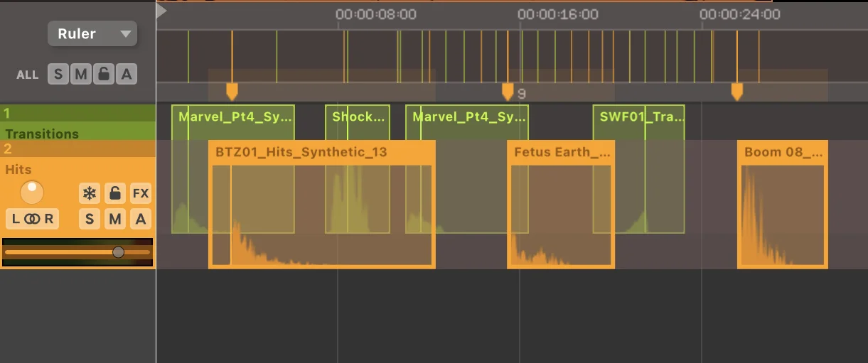
Task: Click the 00:00:24:00 timecode on ruler
Action: (740, 14)
